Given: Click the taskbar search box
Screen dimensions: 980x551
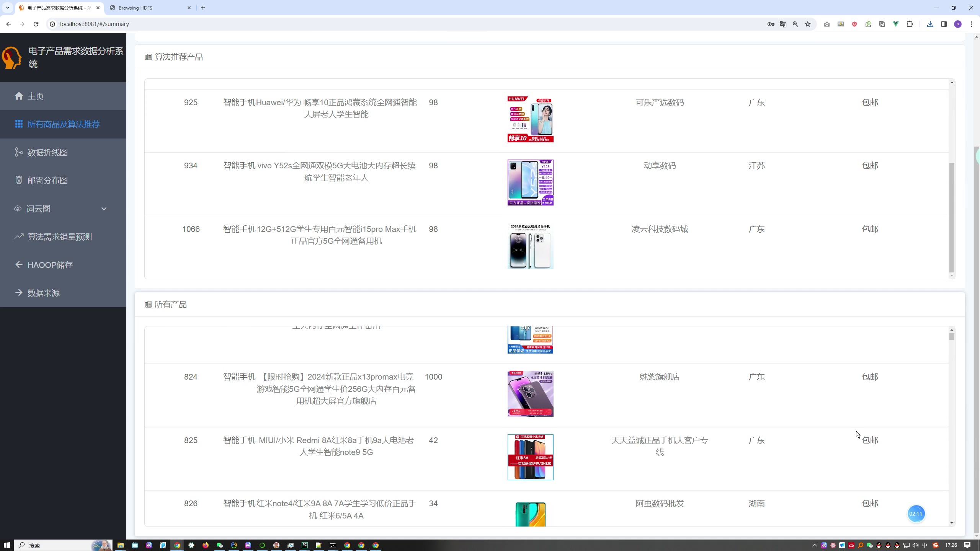Looking at the screenshot, I should pyautogui.click(x=63, y=545).
